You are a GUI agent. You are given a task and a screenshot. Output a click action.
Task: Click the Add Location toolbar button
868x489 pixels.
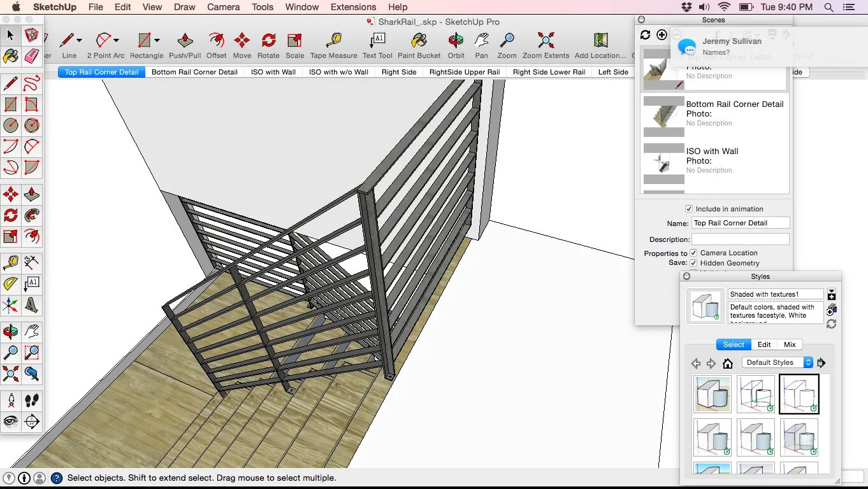tap(600, 46)
